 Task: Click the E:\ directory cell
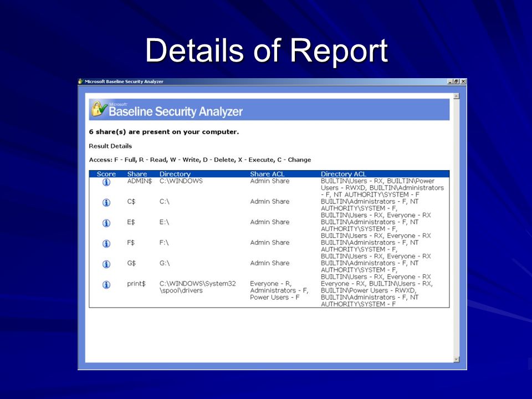(x=164, y=222)
